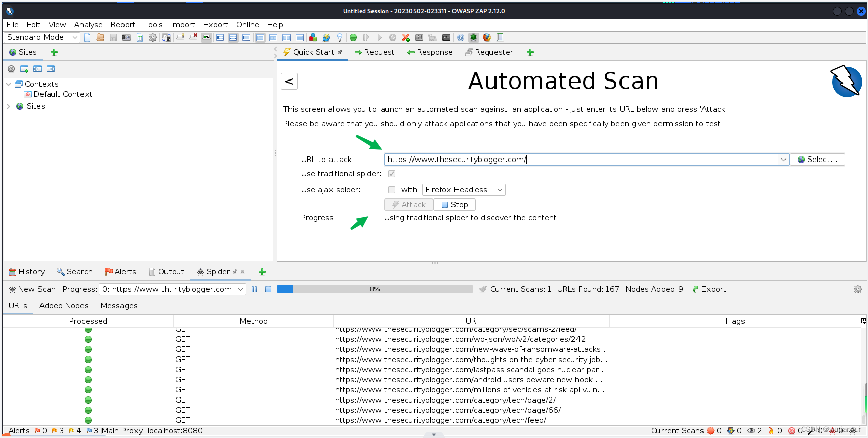Switch to the Response tab
868x438 pixels.
pos(430,52)
